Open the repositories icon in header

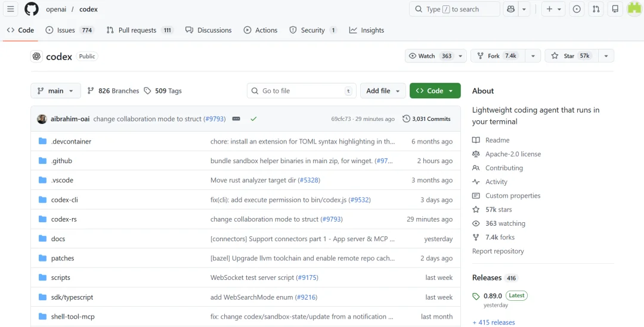click(615, 9)
